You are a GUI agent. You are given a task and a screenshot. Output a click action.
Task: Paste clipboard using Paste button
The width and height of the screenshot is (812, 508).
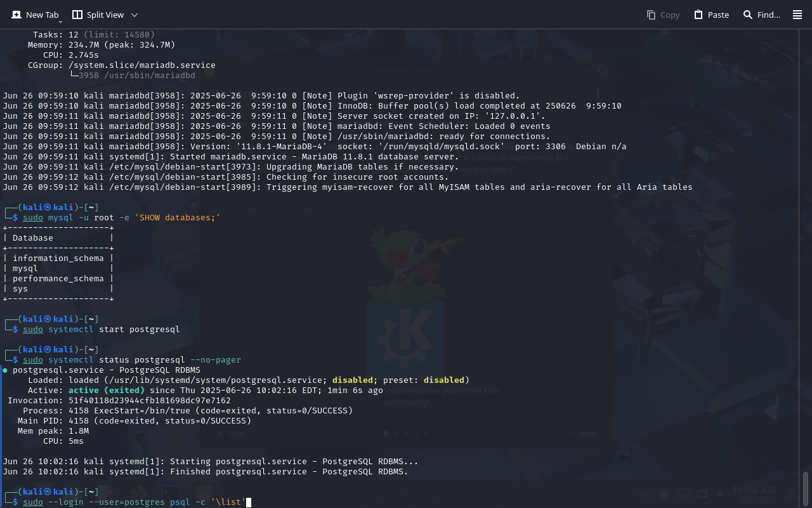(711, 15)
